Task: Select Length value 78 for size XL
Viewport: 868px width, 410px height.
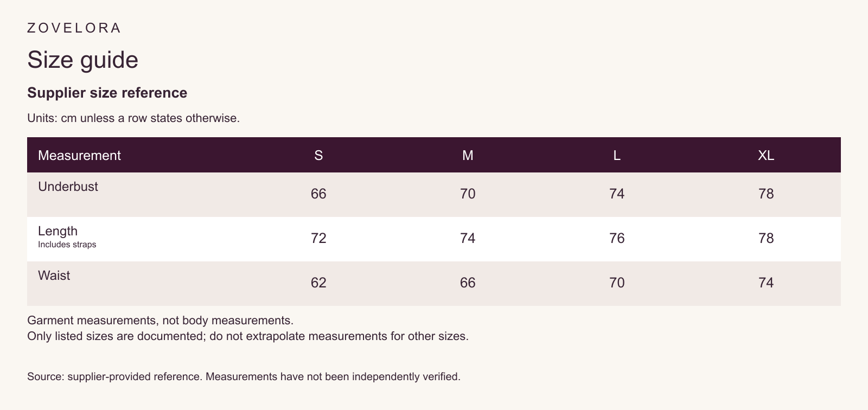Action: click(766, 239)
